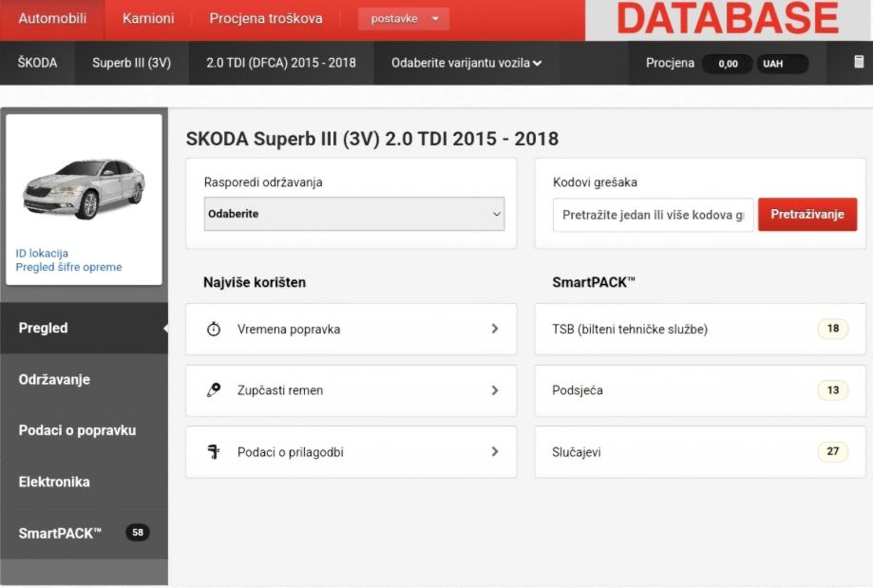Click the chevron on Zupčasti remen row
The image size is (873, 588).
[494, 390]
